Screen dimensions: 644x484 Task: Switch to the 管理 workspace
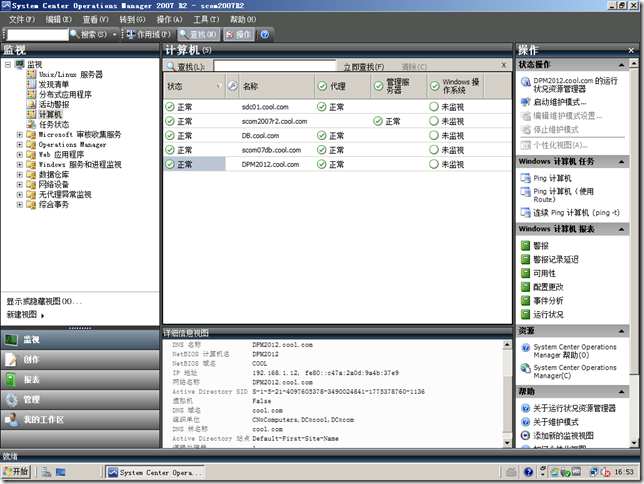tap(80, 399)
